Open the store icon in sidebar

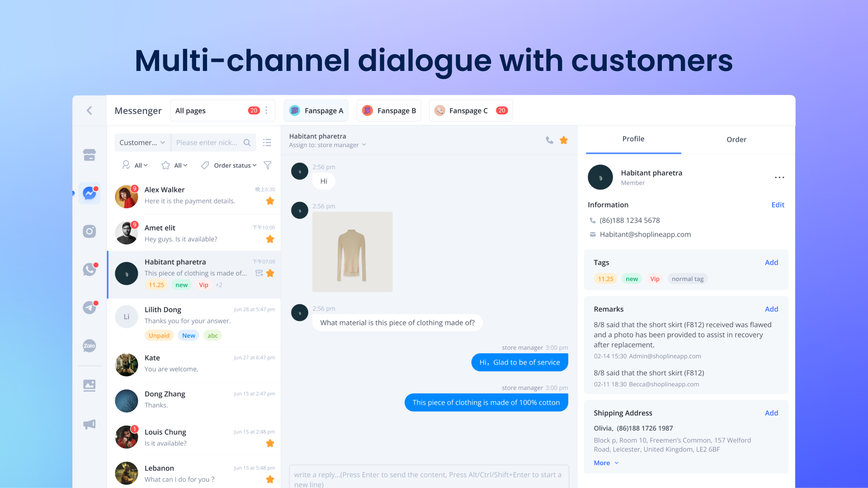(89, 155)
